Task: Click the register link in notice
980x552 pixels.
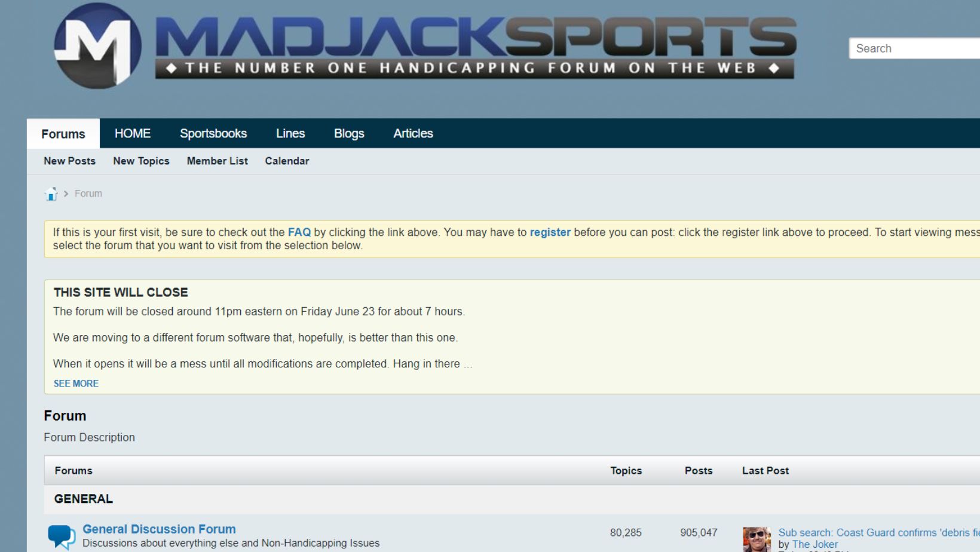Action: pos(550,232)
